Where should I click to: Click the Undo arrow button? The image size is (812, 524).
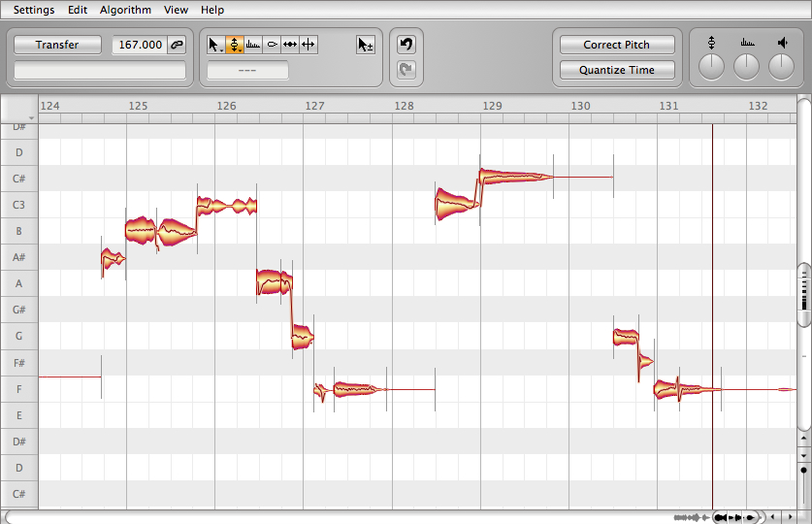click(x=406, y=45)
